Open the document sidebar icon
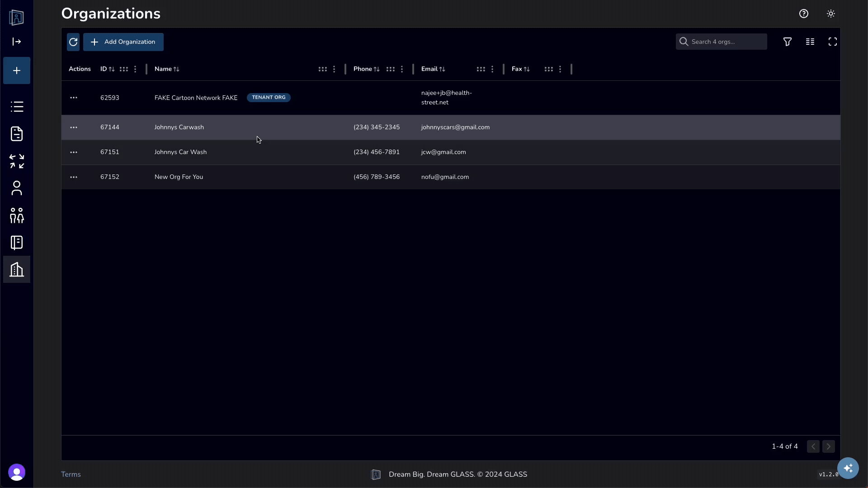This screenshot has width=868, height=488. 17,134
